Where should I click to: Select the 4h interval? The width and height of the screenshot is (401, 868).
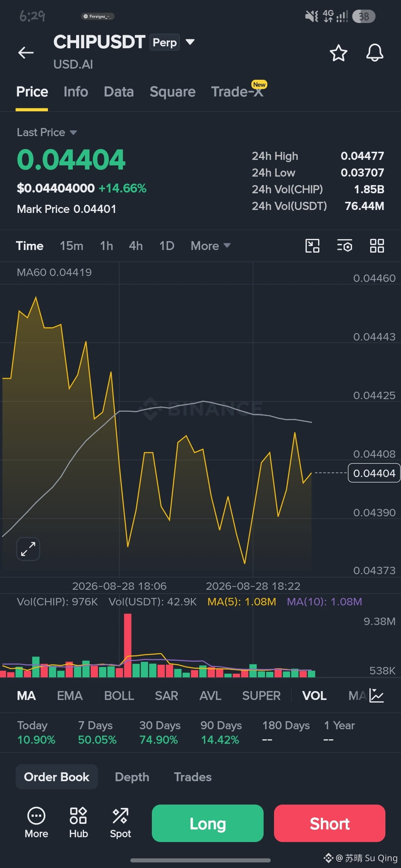136,246
